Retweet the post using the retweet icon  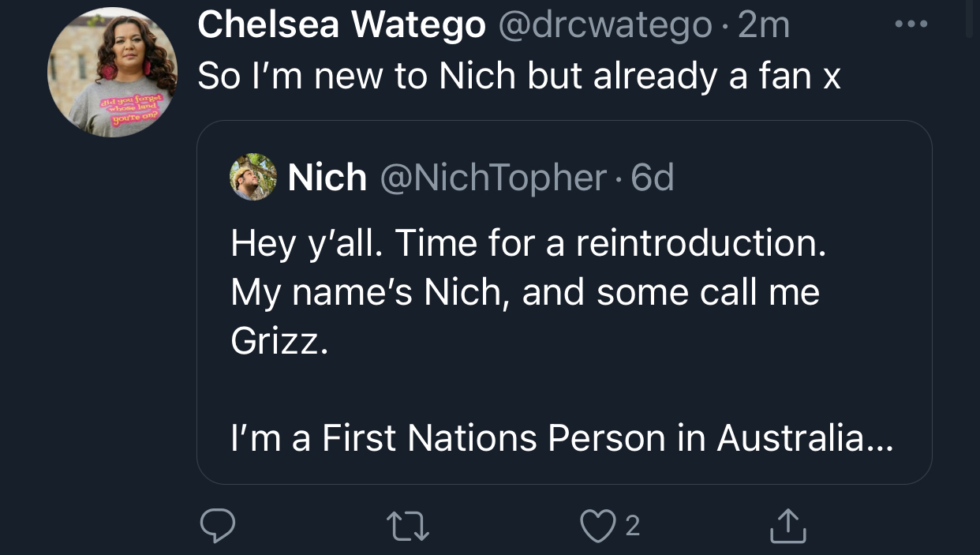410,526
